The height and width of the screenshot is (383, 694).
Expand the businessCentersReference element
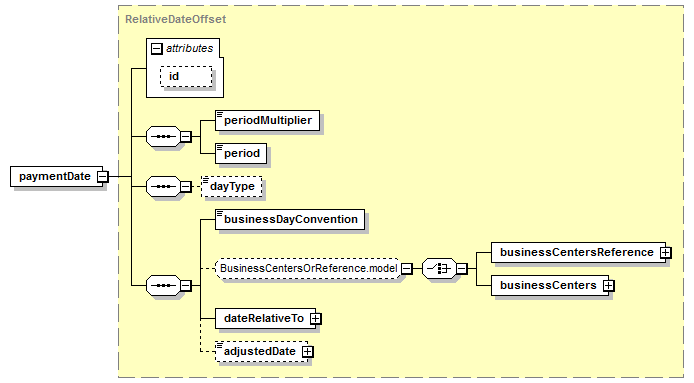pyautogui.click(x=665, y=252)
